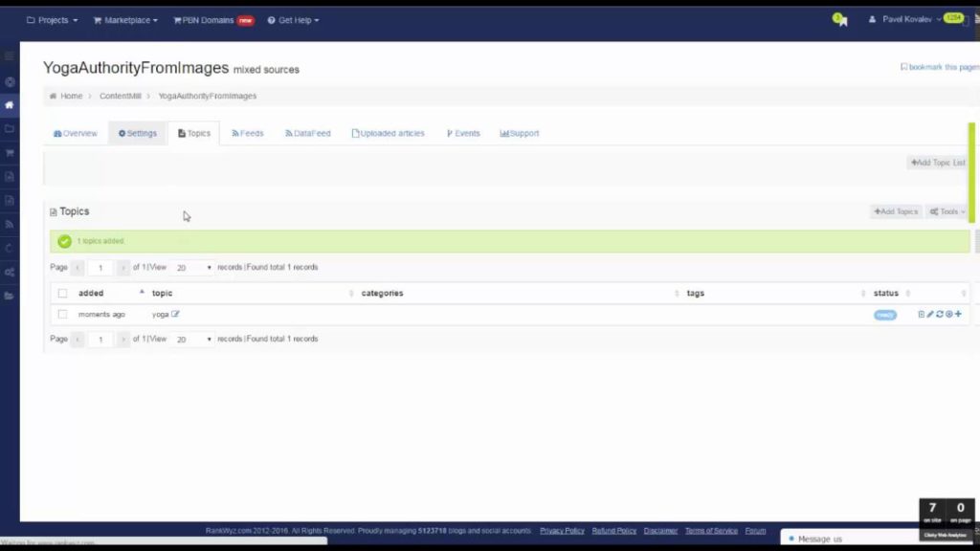Viewport: 980px width, 551px height.
Task: Open the Tools dropdown in Topics panel
Action: click(947, 211)
